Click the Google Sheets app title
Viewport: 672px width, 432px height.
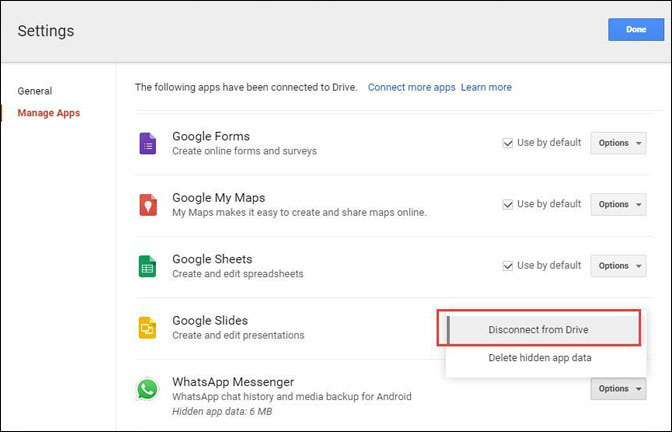(x=212, y=259)
